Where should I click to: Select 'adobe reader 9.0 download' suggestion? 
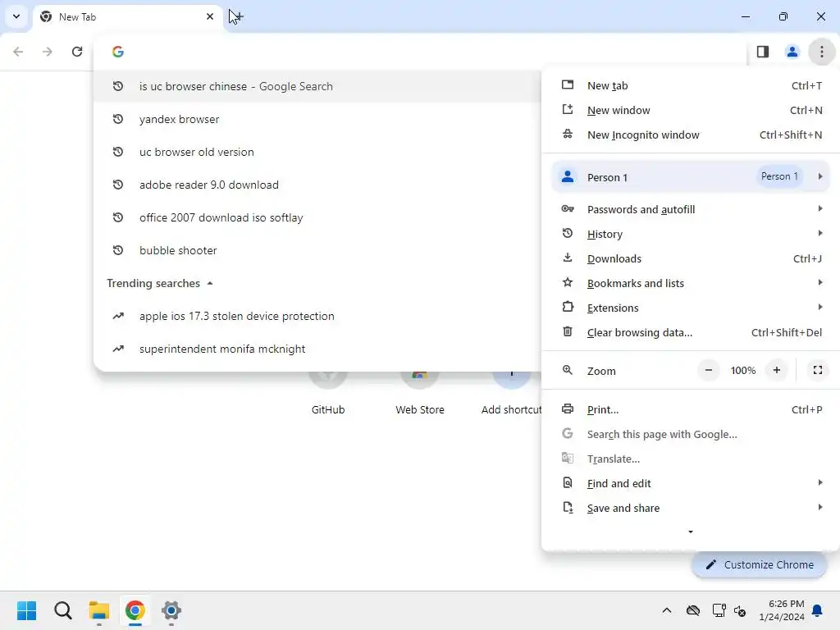(x=317, y=185)
